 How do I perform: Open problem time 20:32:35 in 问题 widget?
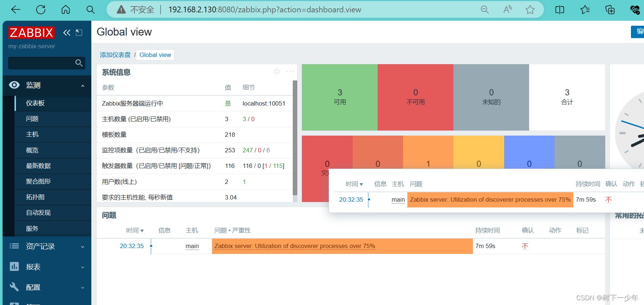tap(132, 246)
